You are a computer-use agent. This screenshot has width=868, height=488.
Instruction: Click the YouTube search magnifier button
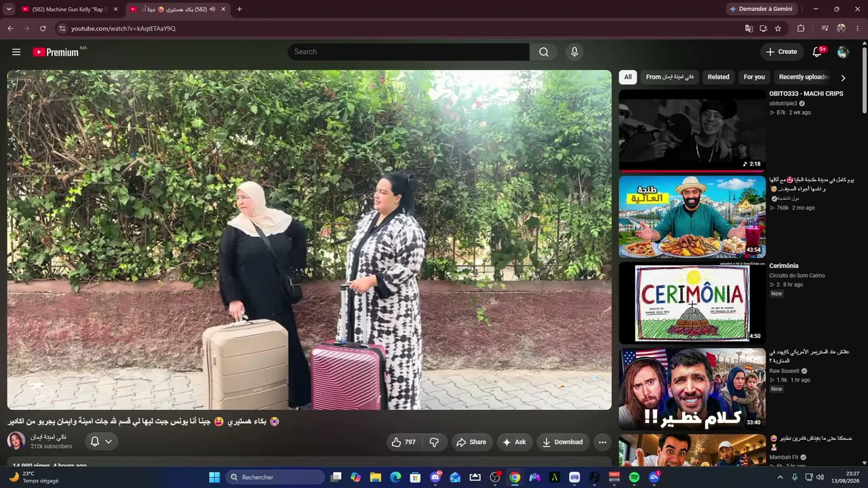click(x=544, y=52)
